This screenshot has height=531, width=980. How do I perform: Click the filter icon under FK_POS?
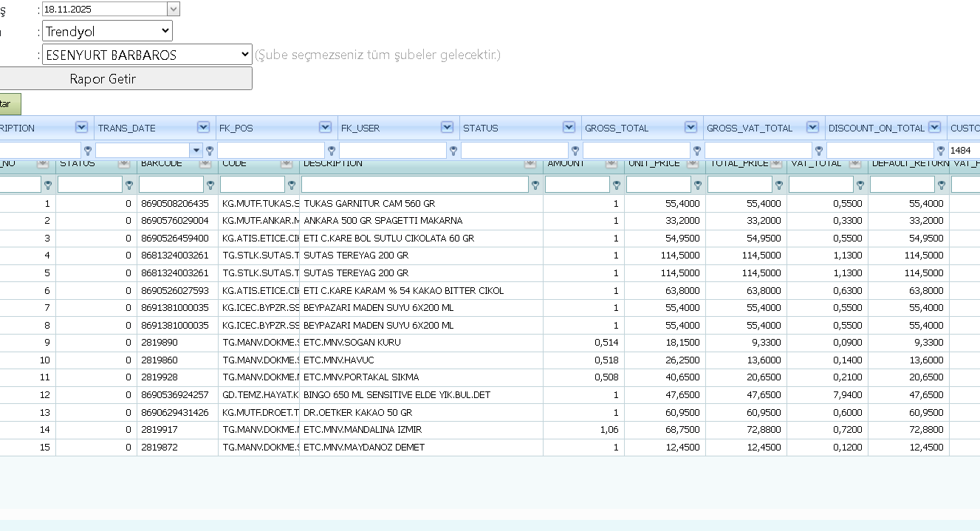pos(331,151)
